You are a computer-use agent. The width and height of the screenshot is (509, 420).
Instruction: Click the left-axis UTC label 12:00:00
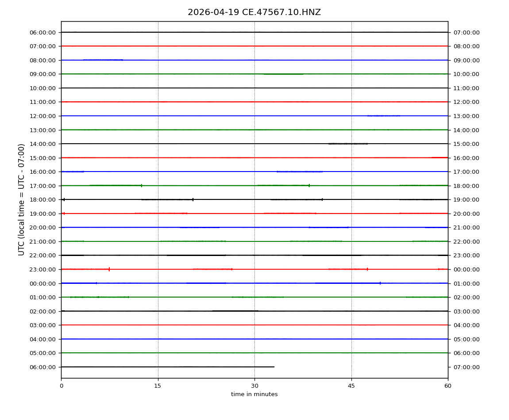[x=43, y=116]
